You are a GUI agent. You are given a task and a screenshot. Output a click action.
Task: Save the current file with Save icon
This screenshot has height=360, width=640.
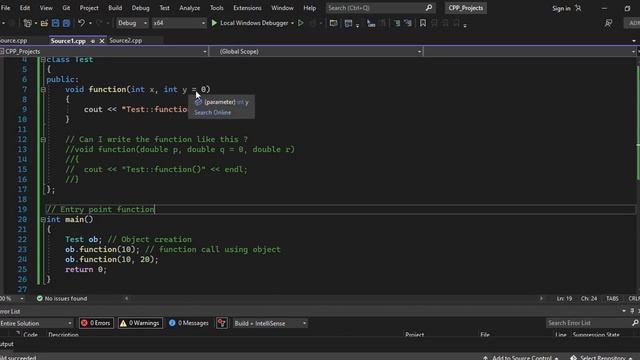pos(55,23)
